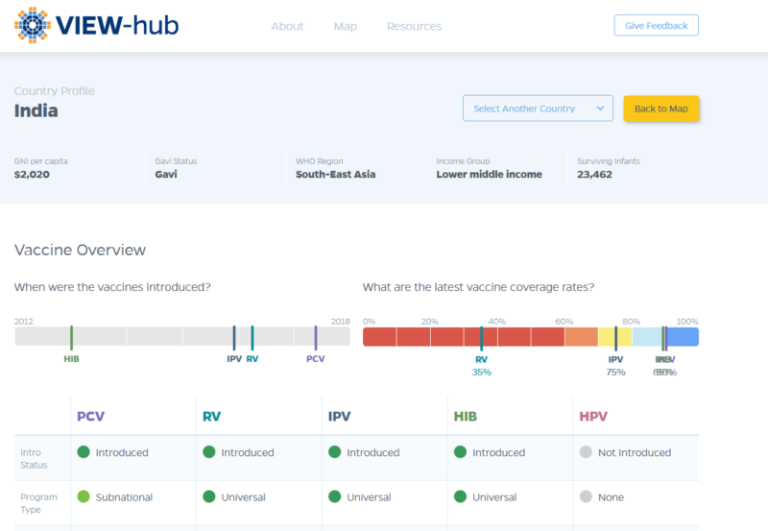Open the About page
The width and height of the screenshot is (768, 531).
pyautogui.click(x=288, y=26)
